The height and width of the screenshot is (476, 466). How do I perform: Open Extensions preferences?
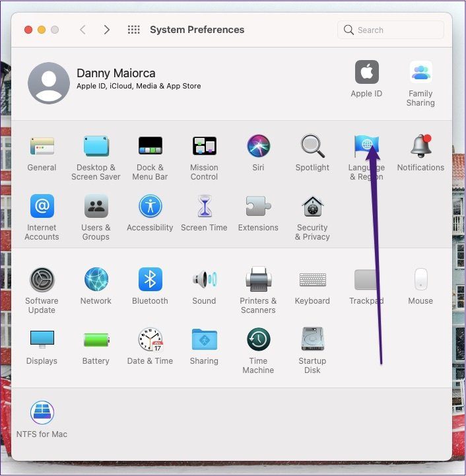coord(258,206)
